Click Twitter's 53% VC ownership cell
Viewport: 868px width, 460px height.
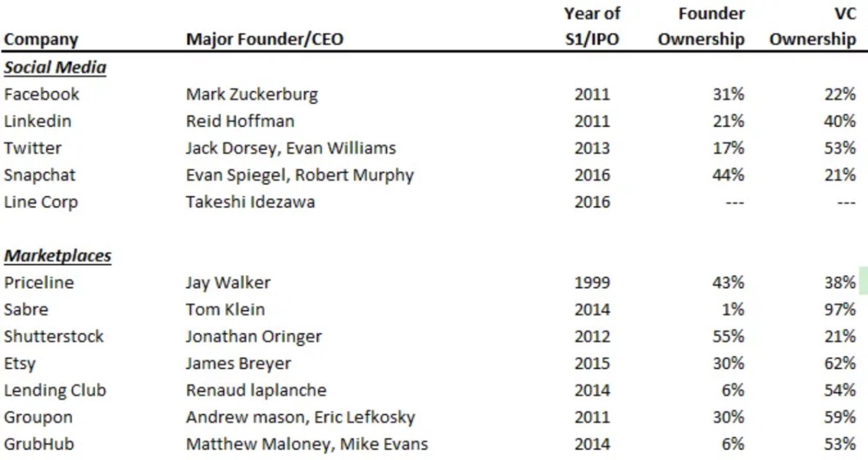840,148
